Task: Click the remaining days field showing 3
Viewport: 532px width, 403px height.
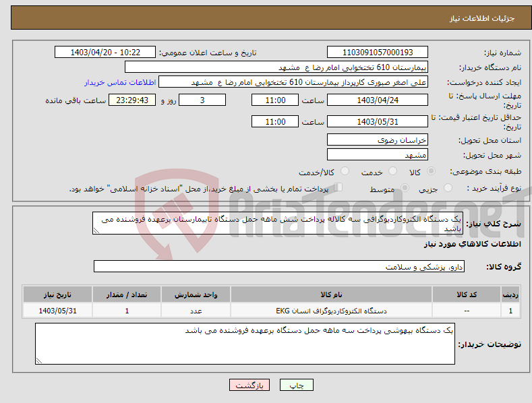Action: point(202,100)
